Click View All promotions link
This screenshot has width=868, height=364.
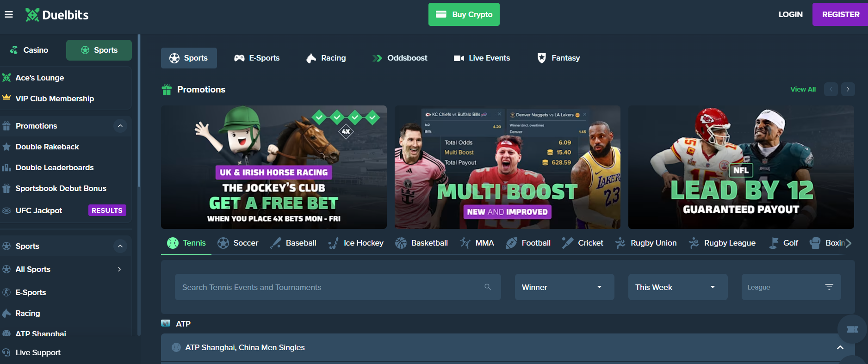(803, 89)
